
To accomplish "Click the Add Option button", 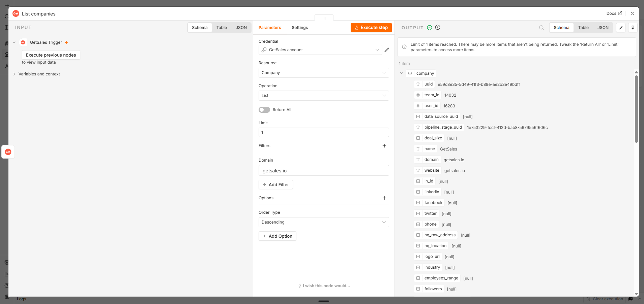I will coord(277,236).
